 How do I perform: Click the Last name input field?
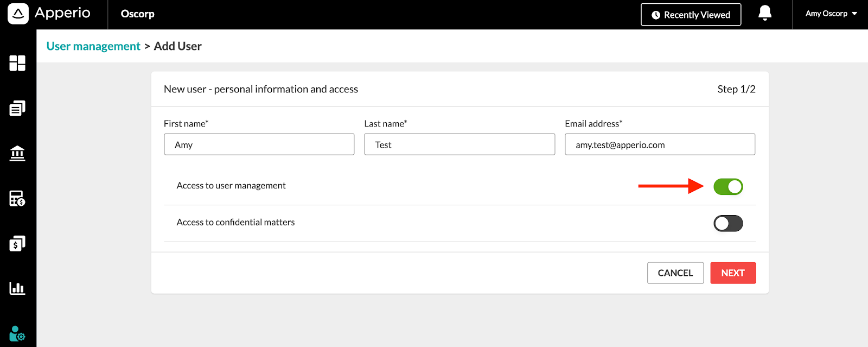point(459,144)
